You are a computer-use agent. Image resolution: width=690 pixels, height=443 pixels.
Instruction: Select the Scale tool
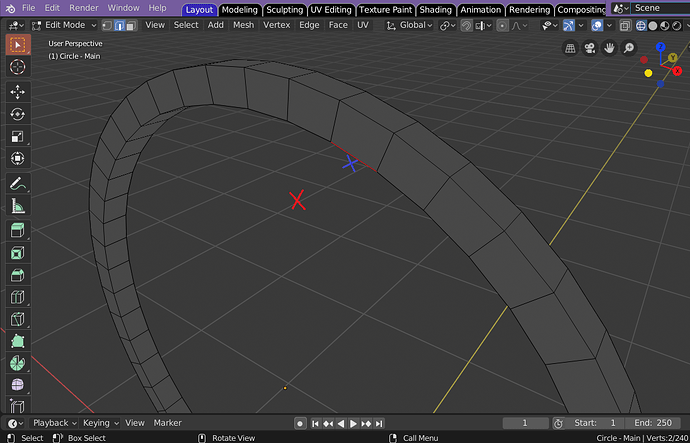(x=18, y=136)
